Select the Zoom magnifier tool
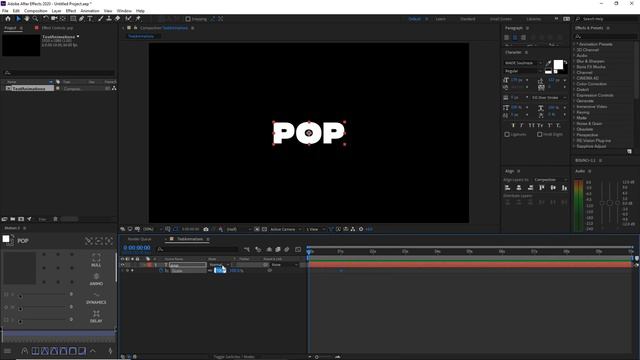640x360 pixels. click(x=36, y=19)
